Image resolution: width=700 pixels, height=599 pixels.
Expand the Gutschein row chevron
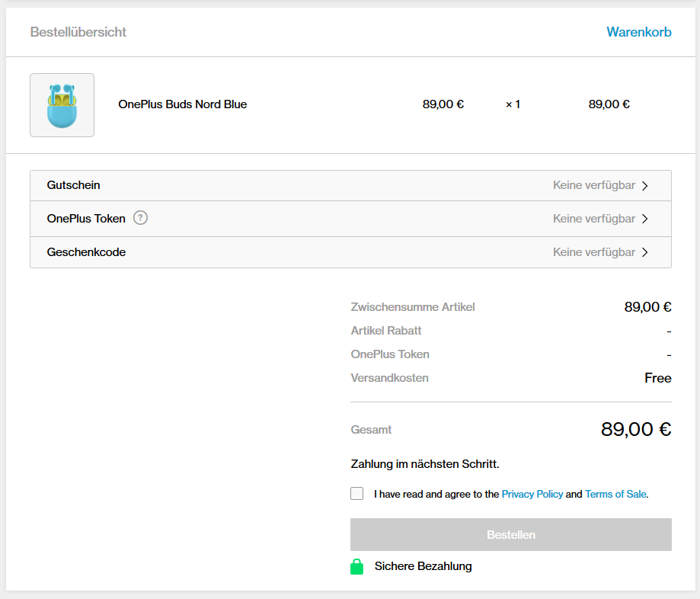(x=644, y=185)
